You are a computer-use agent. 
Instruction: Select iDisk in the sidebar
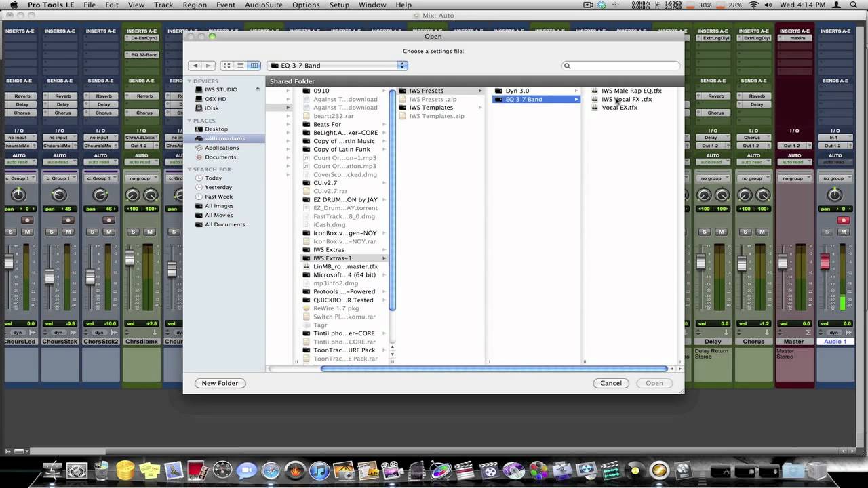tap(212, 108)
